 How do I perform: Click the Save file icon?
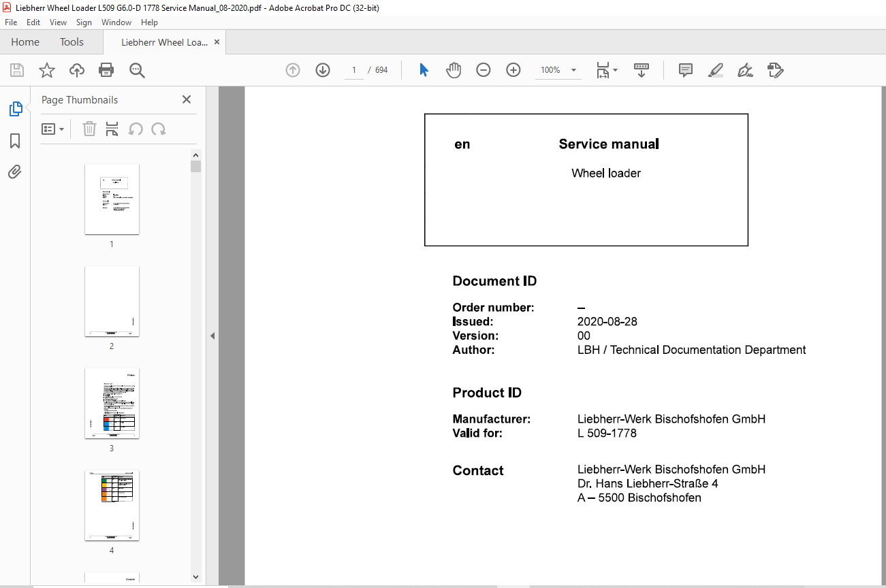(x=17, y=70)
